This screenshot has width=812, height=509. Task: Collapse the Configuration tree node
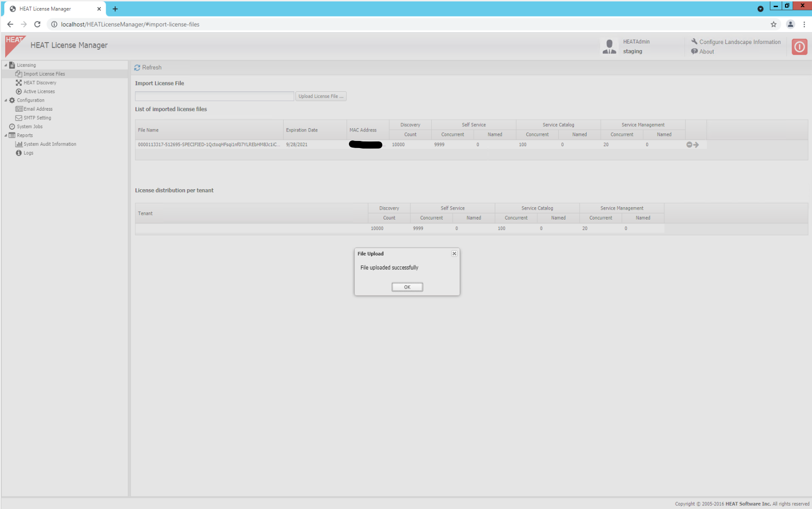[6, 100]
